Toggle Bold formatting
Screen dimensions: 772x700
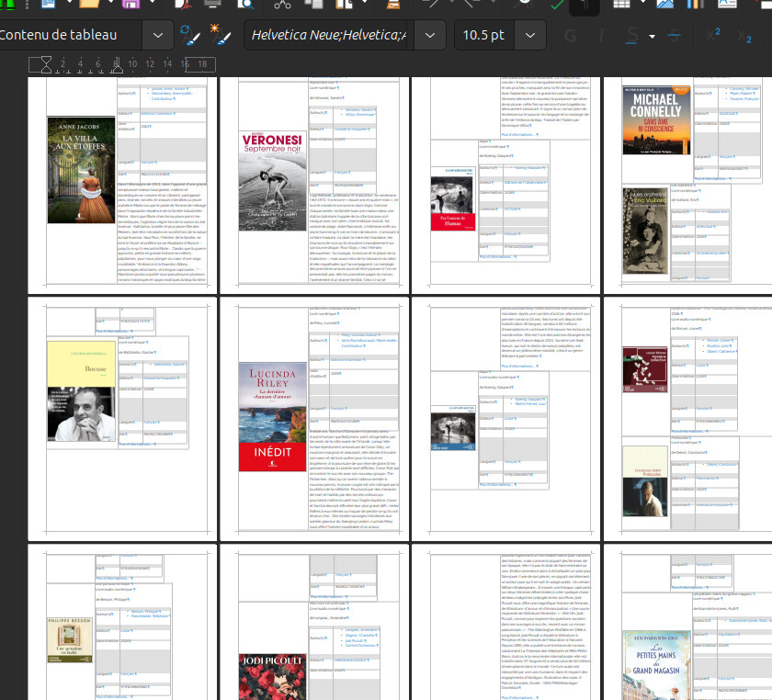[571, 36]
